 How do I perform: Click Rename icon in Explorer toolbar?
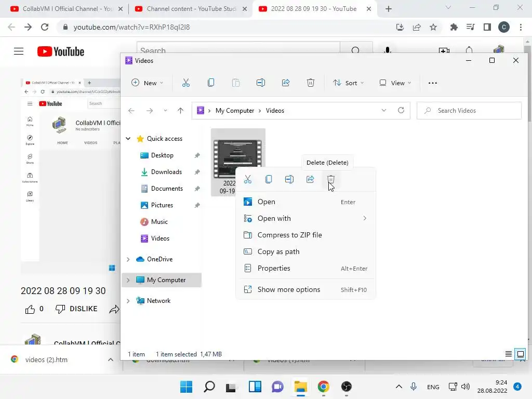point(261,83)
